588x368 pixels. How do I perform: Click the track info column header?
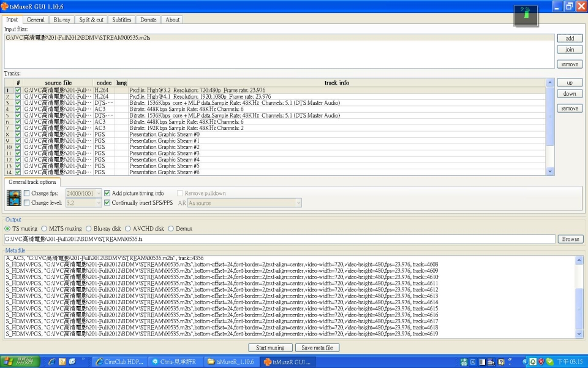point(336,83)
